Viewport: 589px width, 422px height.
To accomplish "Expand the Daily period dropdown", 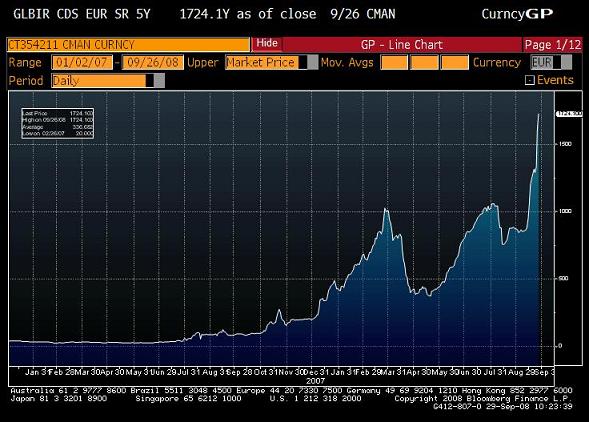I will [x=108, y=80].
